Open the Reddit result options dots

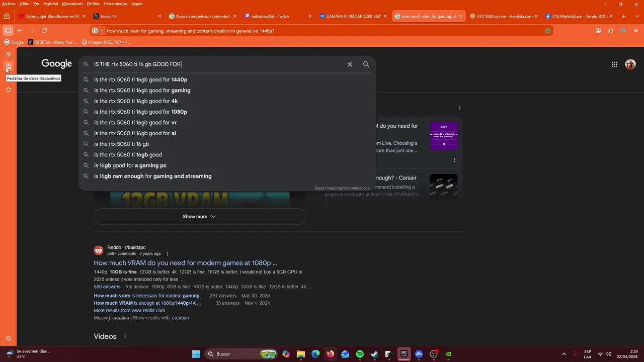[x=168, y=254]
